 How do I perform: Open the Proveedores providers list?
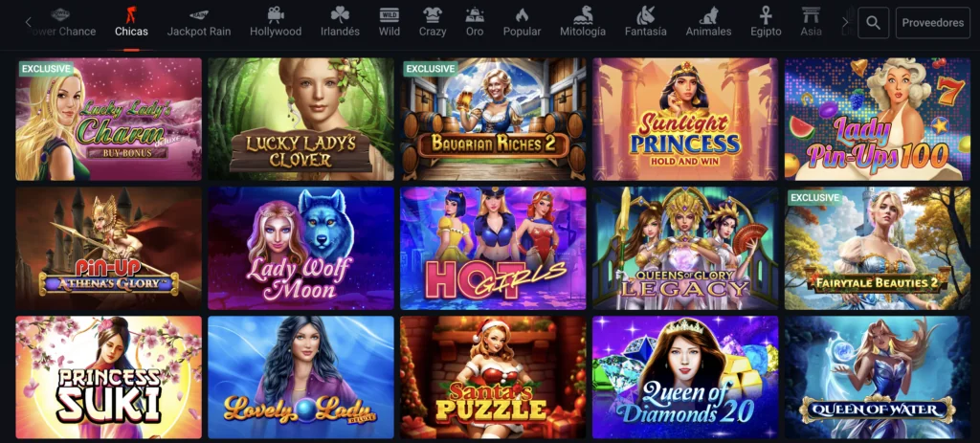(932, 23)
